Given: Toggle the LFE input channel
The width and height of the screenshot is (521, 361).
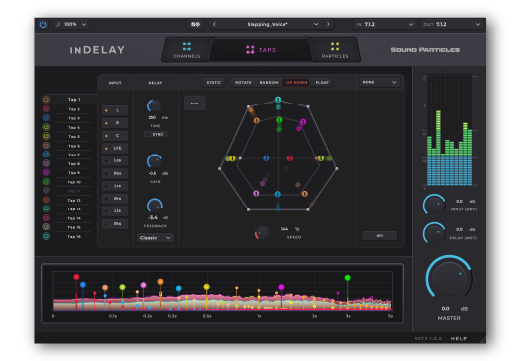Looking at the screenshot, I should (115, 148).
